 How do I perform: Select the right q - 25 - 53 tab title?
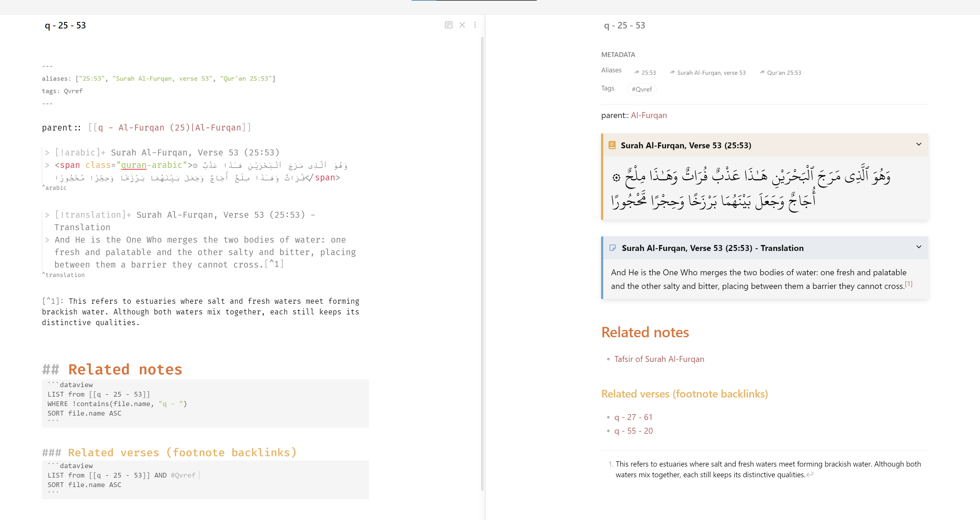click(624, 25)
